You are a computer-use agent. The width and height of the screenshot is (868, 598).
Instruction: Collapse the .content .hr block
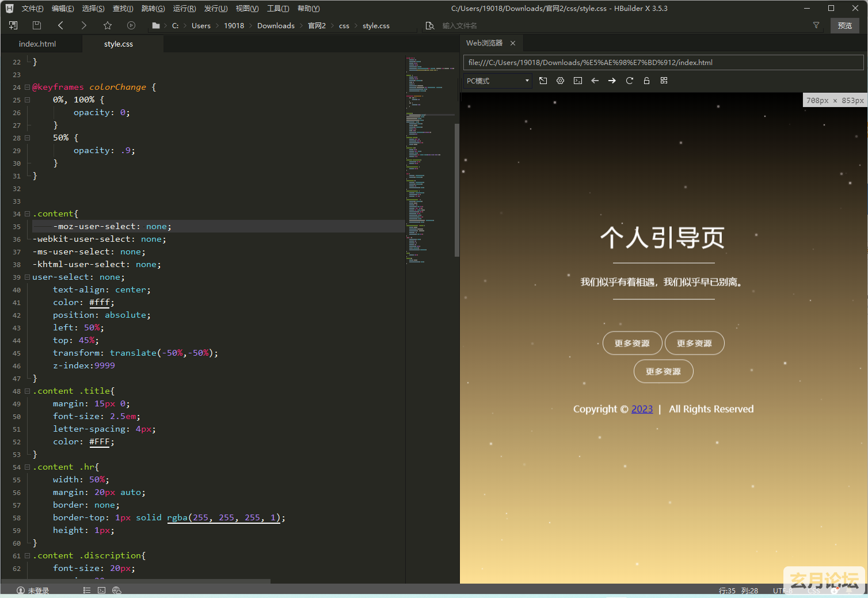27,467
